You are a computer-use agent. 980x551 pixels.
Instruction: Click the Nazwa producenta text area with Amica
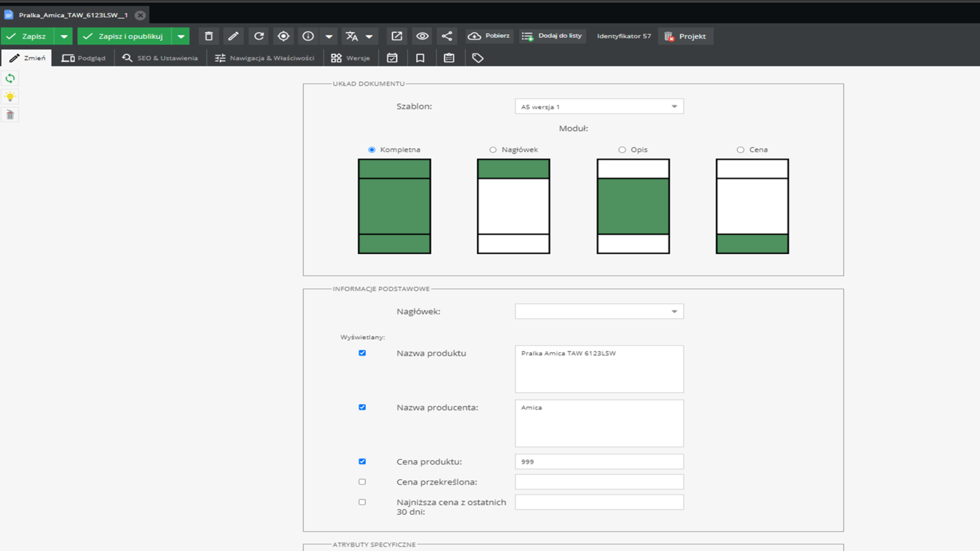(x=599, y=424)
